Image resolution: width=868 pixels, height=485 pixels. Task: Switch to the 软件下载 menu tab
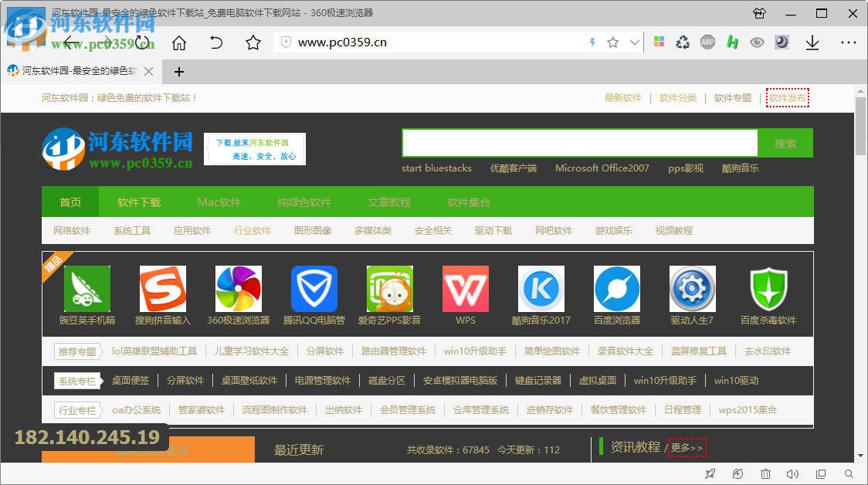pyautogui.click(x=139, y=202)
